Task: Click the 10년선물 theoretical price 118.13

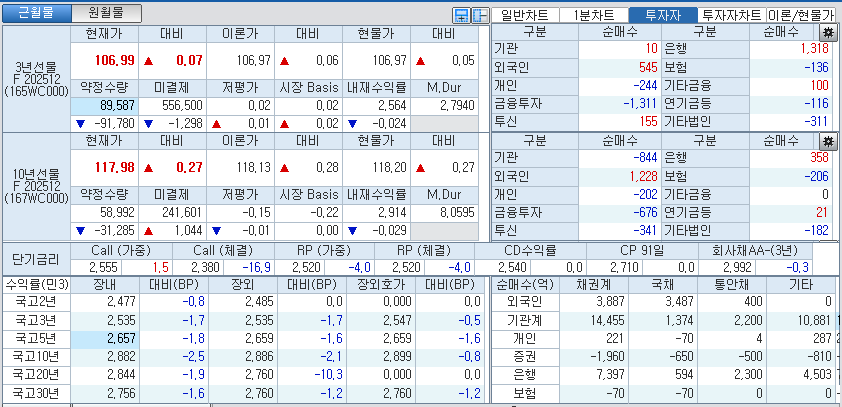Action: [254, 167]
